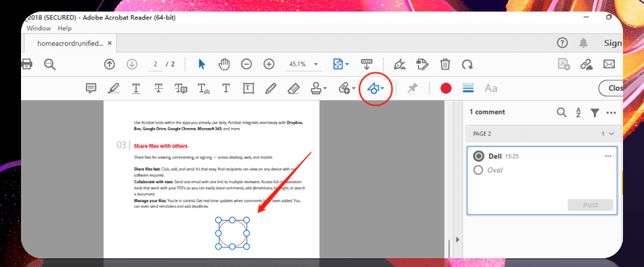Click the page number field showing 2
This screenshot has width=644, height=267.
[156, 64]
